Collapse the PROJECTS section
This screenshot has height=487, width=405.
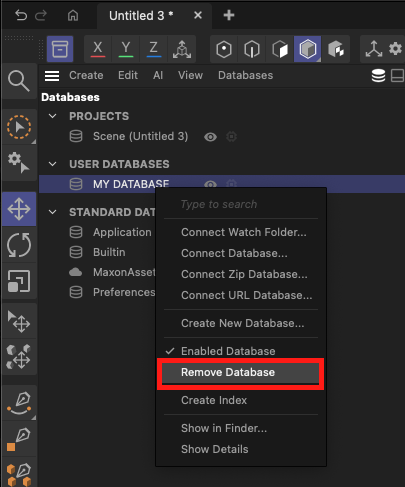tap(53, 116)
